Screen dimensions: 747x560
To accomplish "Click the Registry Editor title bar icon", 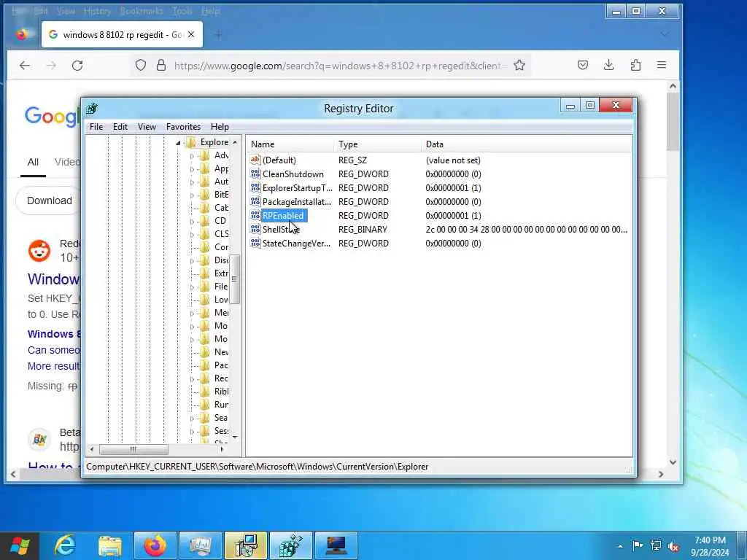I will (x=92, y=109).
